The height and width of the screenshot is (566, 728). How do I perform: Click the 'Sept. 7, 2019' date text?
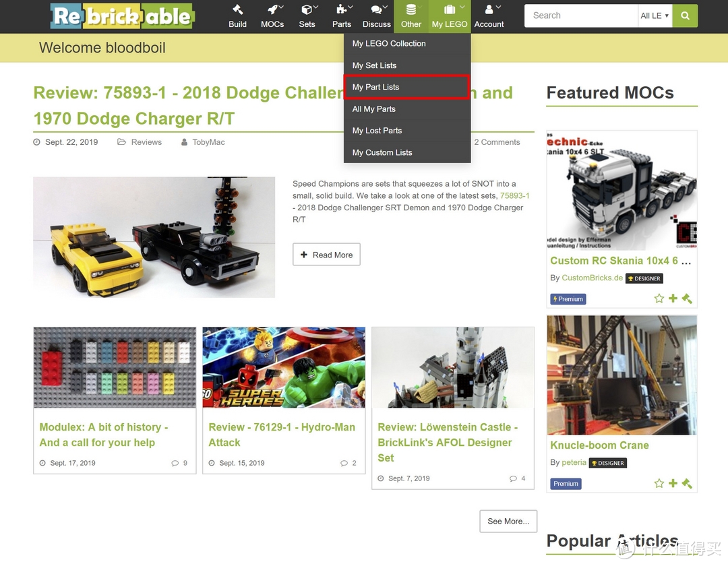click(x=409, y=478)
